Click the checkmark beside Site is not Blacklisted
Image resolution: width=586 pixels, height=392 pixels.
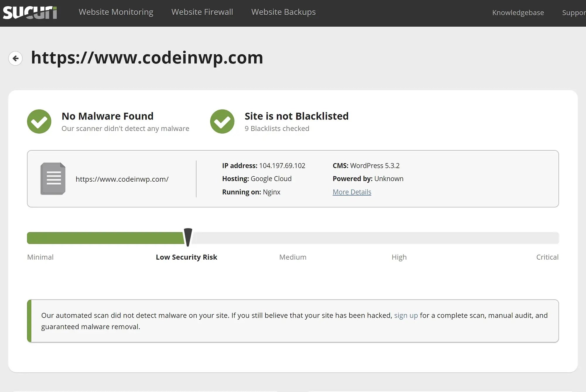coord(222,121)
